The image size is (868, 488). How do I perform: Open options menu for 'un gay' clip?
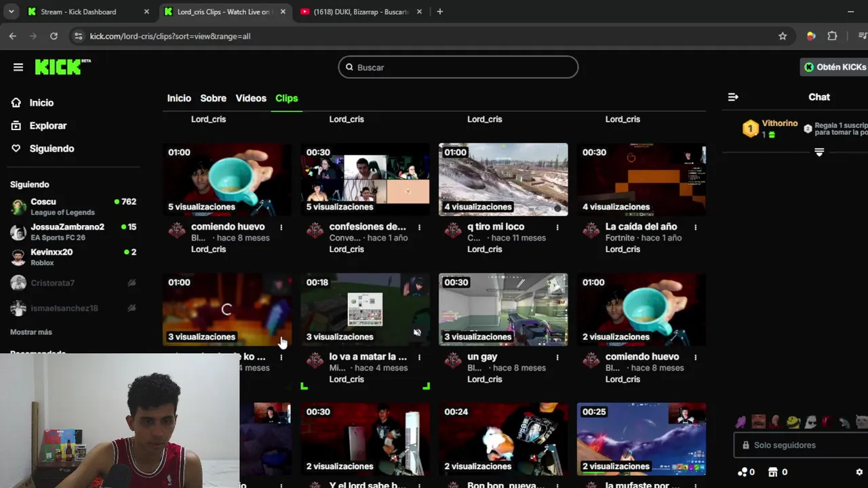557,357
